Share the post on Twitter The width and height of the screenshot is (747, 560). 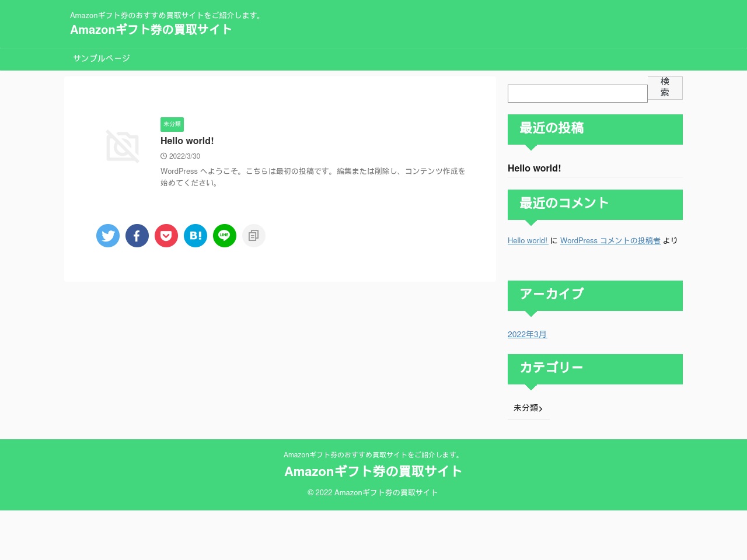108,236
